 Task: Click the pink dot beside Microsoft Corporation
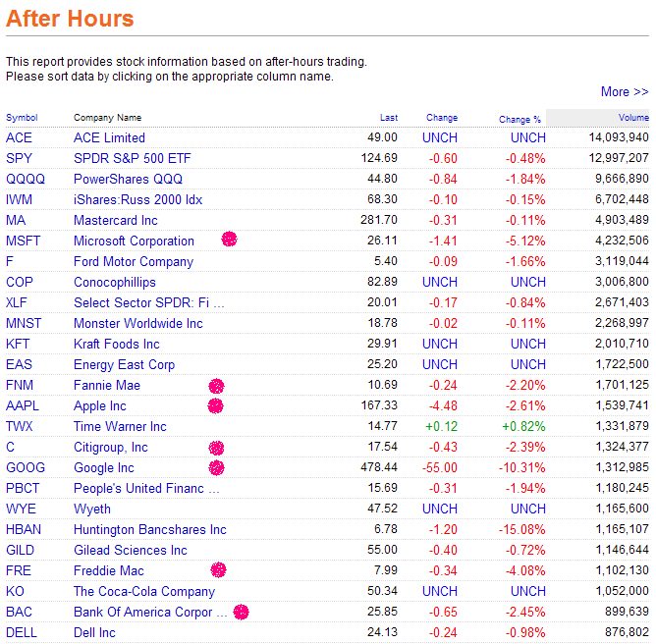coord(229,239)
